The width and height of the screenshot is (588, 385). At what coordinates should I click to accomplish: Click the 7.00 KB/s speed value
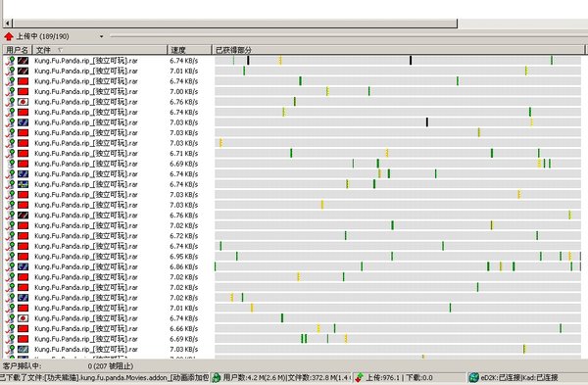[x=184, y=91]
